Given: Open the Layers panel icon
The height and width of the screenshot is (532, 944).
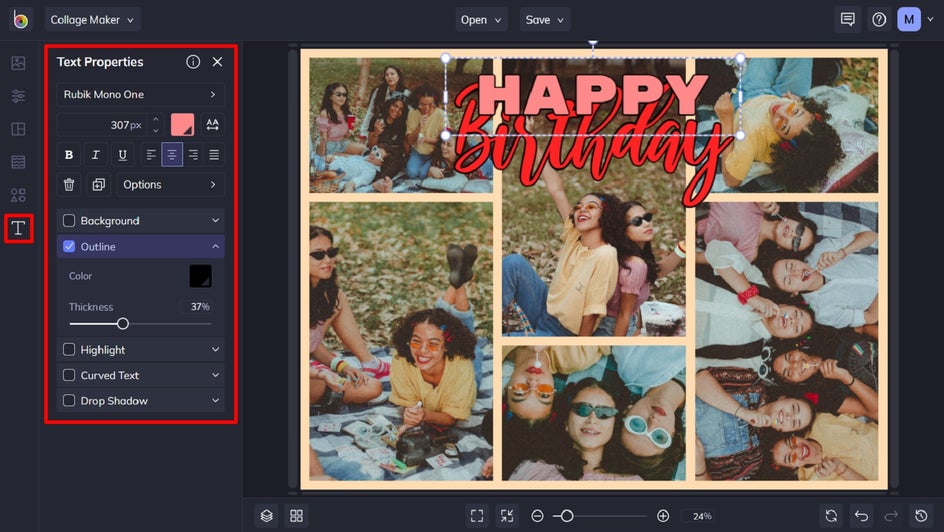Looking at the screenshot, I should (x=267, y=516).
